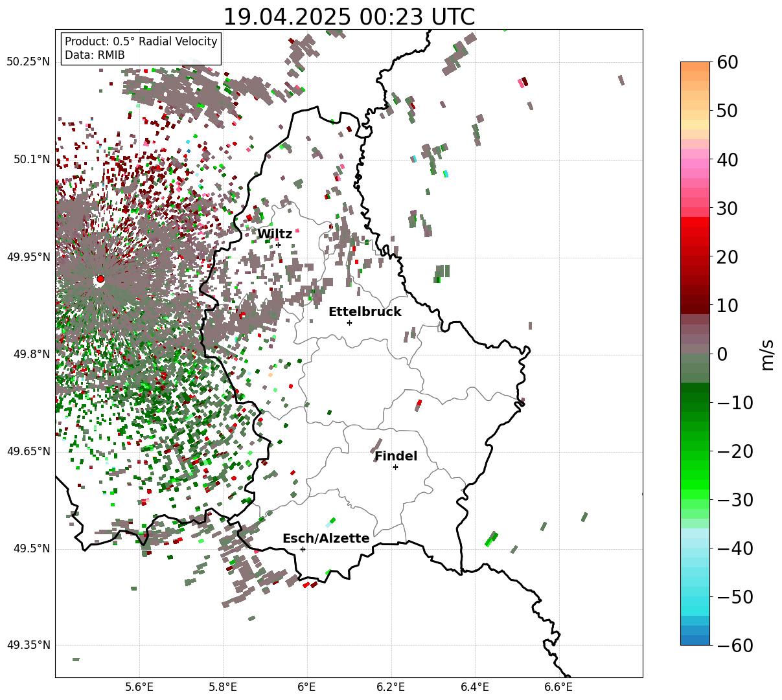Click the 50.1°N latitude label
Screen dimensions: 782x700
(30, 159)
